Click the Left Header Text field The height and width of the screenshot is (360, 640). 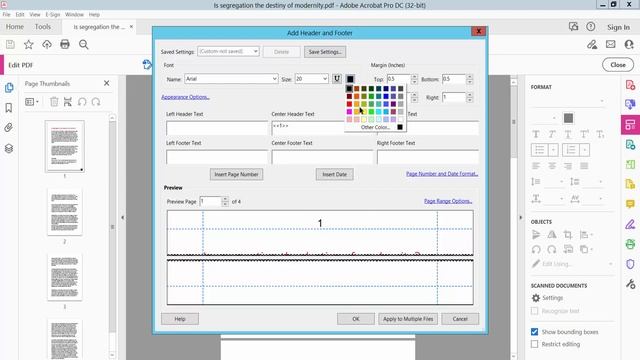(217, 128)
